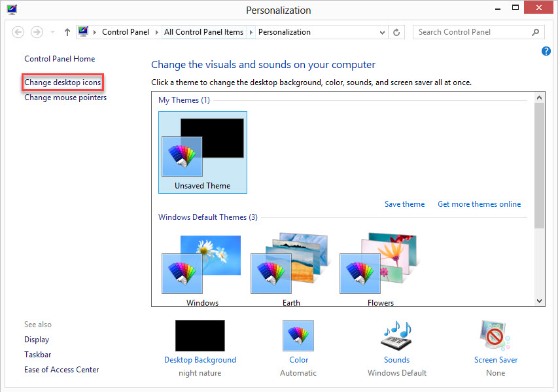The width and height of the screenshot is (558, 392).
Task: Select Personalization breadcrumb
Action: pos(285,32)
